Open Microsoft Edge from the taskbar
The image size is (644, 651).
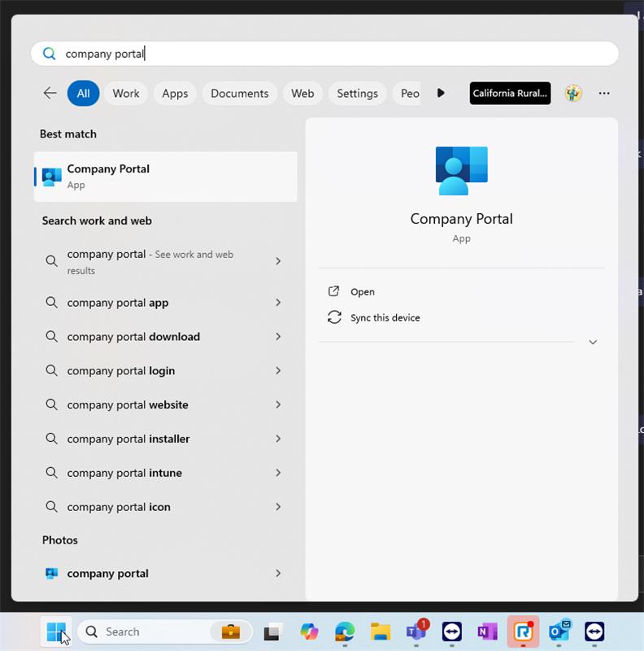[345, 631]
